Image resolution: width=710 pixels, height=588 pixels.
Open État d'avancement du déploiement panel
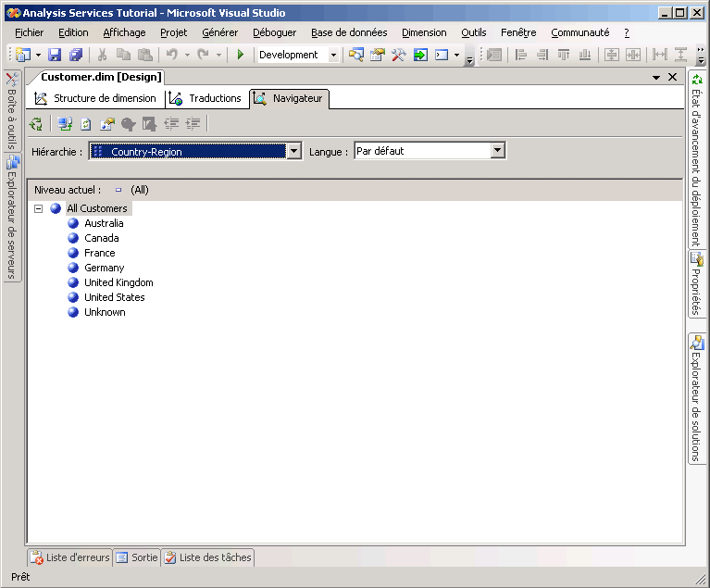[x=696, y=159]
